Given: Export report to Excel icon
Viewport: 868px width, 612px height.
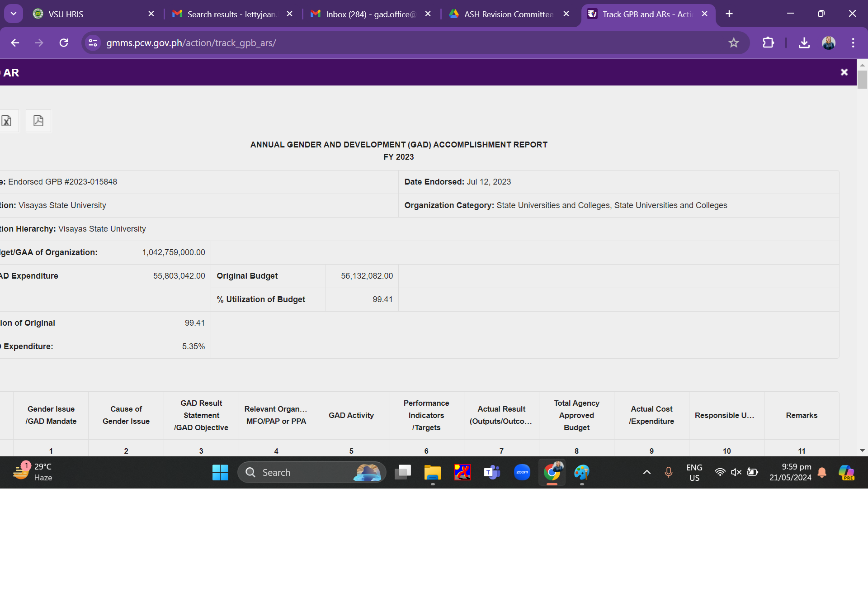Looking at the screenshot, I should [7, 121].
